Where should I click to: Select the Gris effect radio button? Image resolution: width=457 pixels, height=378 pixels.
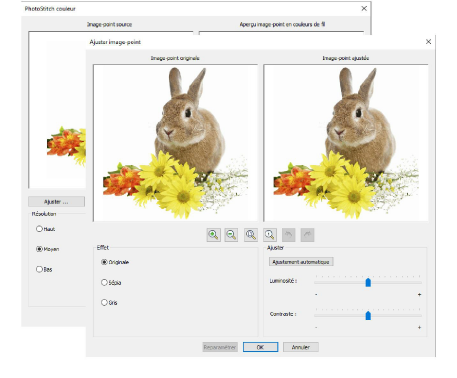[104, 303]
